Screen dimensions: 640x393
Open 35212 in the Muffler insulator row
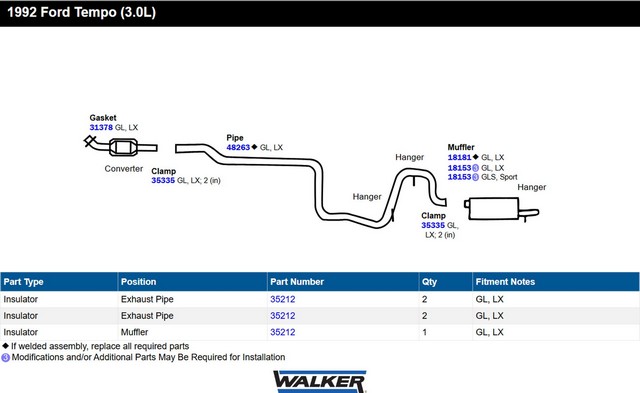[282, 332]
